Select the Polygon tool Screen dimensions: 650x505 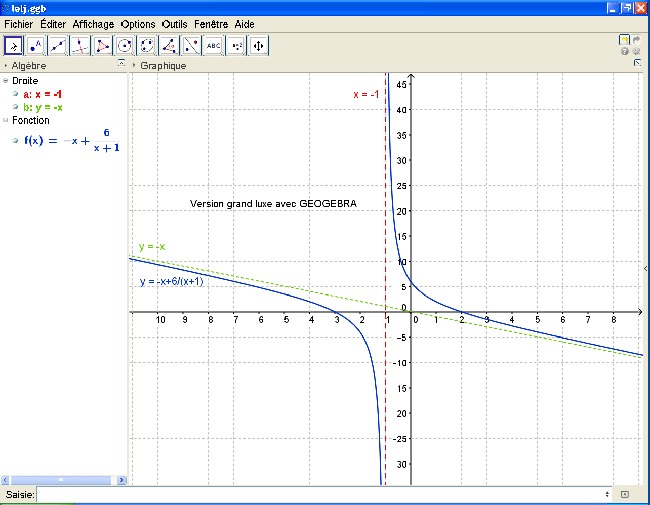click(x=102, y=46)
